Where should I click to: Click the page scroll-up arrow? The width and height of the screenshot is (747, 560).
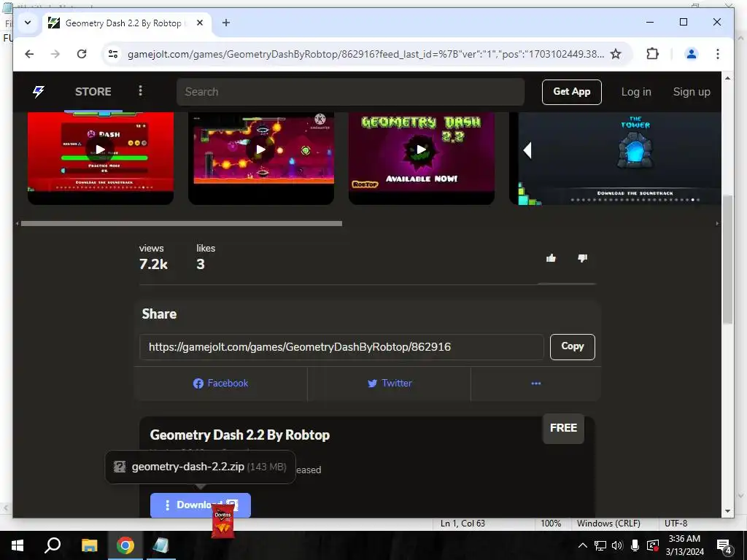click(727, 78)
